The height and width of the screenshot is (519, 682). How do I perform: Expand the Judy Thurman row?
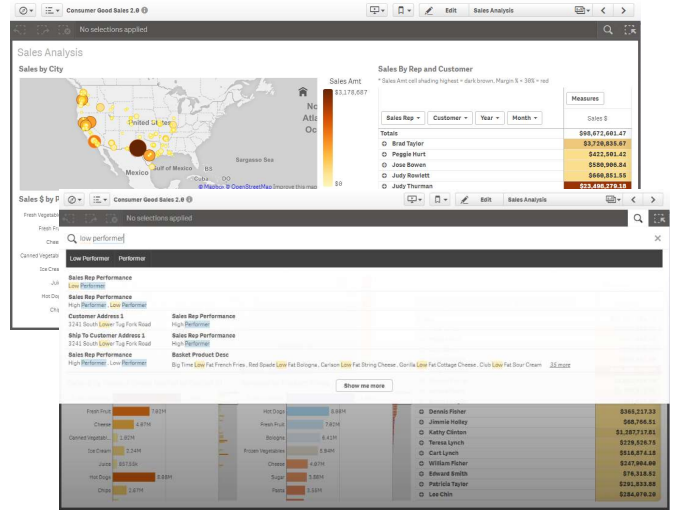click(x=385, y=185)
